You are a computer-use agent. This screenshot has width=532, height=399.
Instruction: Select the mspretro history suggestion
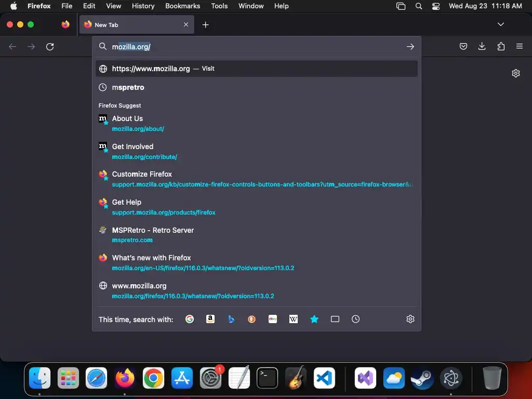tap(257, 87)
